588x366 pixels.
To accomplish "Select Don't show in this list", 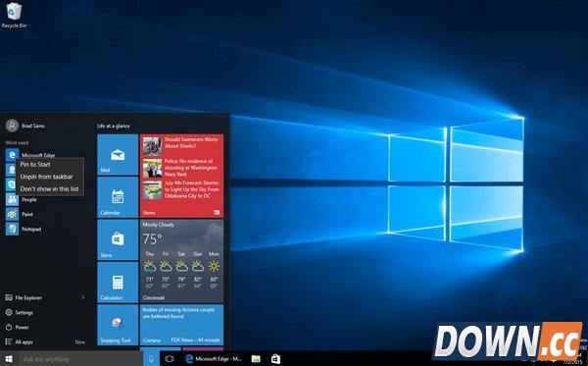I will coord(50,188).
